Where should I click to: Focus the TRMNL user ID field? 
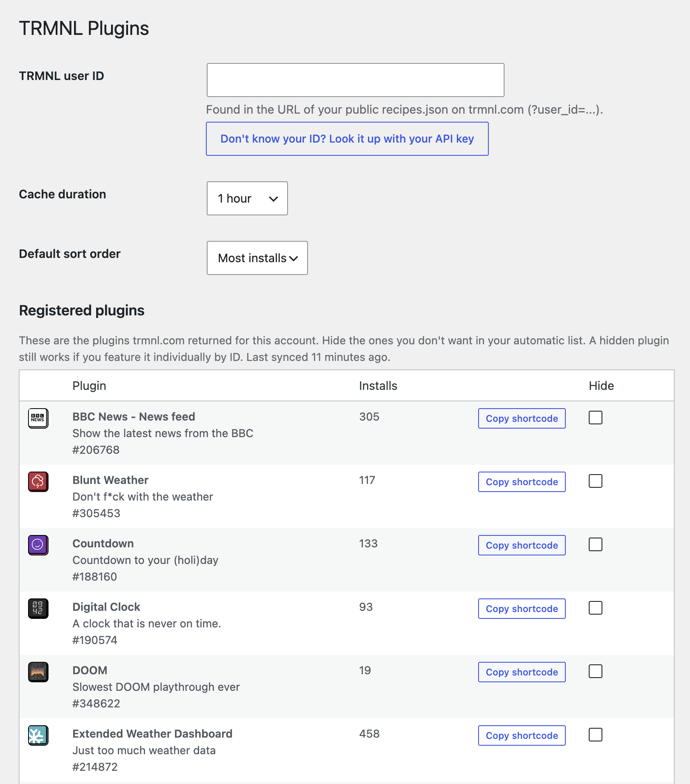[356, 80]
